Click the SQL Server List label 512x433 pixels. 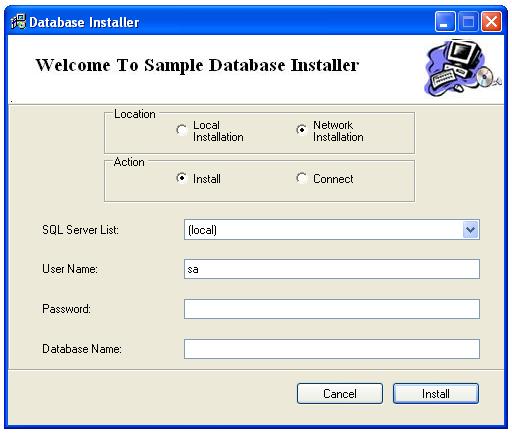point(80,230)
